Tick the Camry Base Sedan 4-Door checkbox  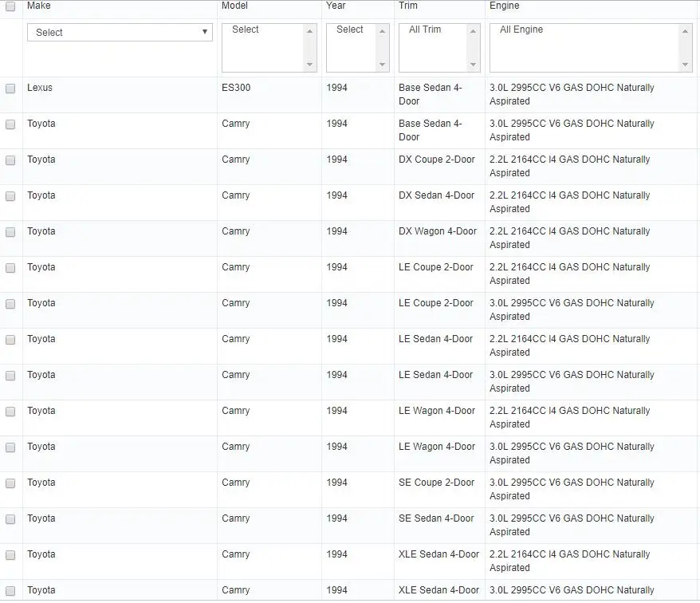point(10,124)
